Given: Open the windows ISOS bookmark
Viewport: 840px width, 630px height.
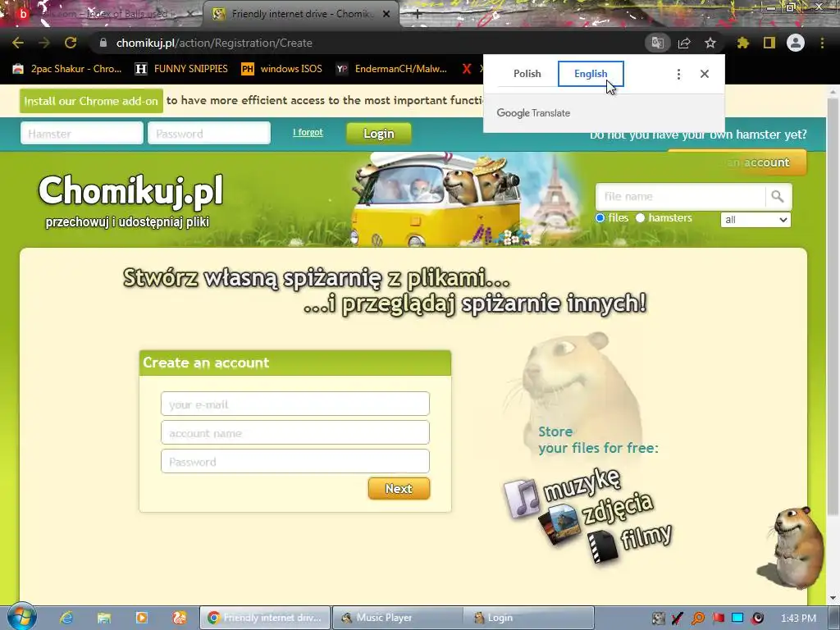Looking at the screenshot, I should [x=282, y=69].
